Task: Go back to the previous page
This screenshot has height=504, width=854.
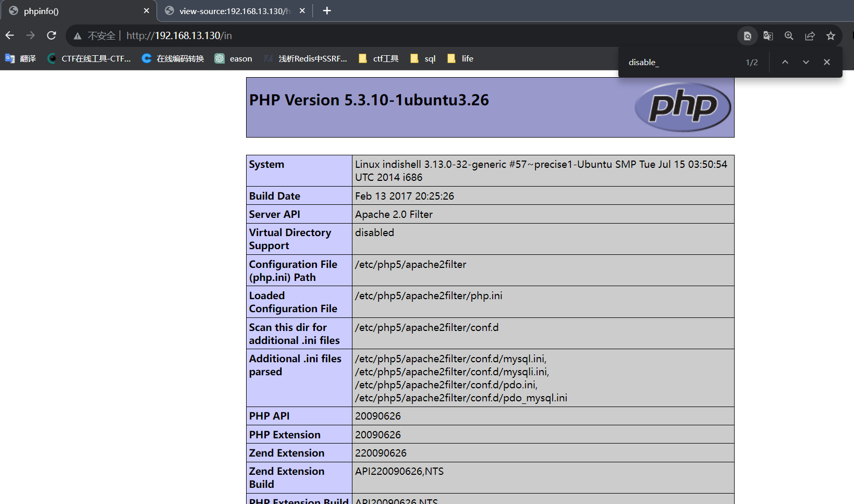Action: click(x=10, y=35)
